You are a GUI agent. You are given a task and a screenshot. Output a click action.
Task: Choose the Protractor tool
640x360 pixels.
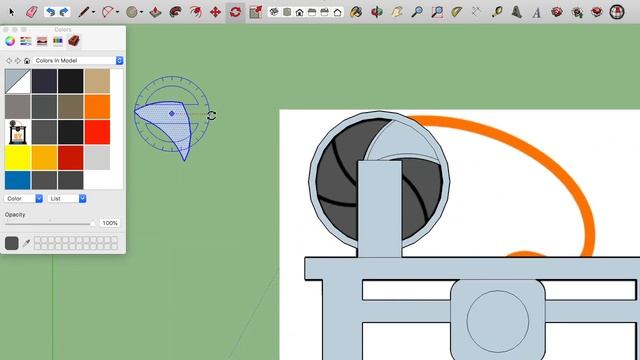[457, 12]
